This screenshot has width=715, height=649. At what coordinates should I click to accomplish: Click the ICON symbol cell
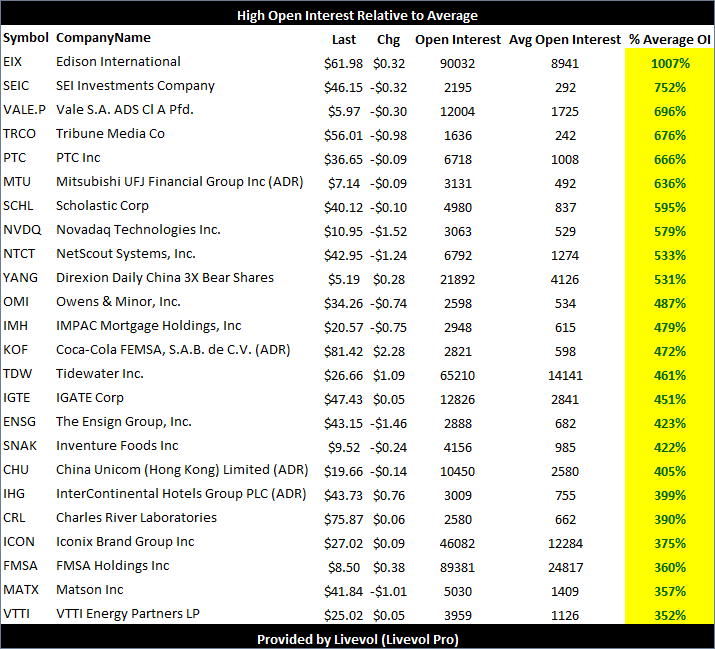[x=19, y=542]
